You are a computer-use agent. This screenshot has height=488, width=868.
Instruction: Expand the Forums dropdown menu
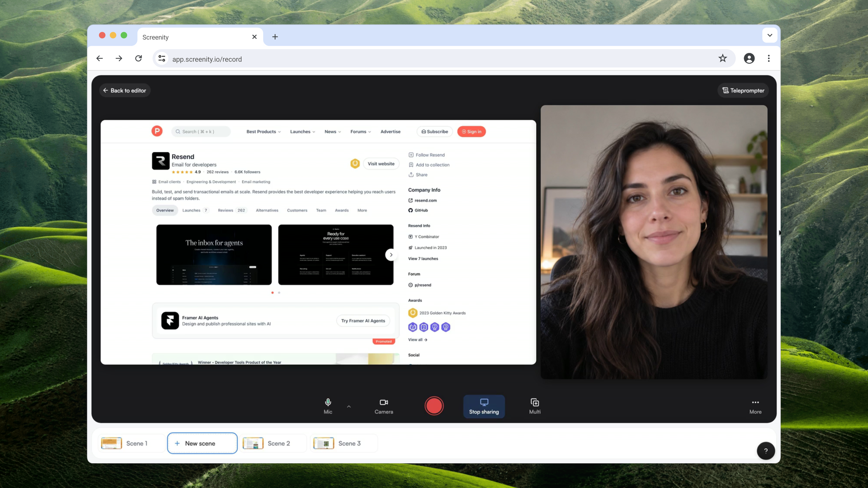(360, 131)
